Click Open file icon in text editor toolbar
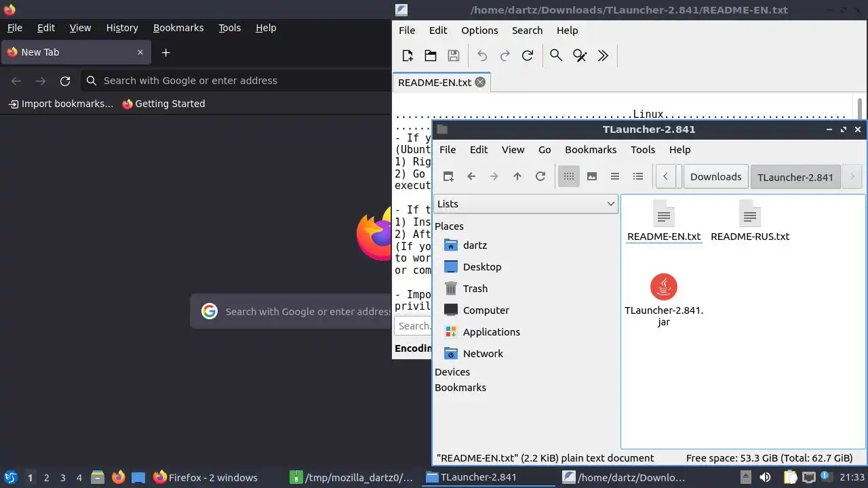The image size is (868, 488). click(x=431, y=56)
